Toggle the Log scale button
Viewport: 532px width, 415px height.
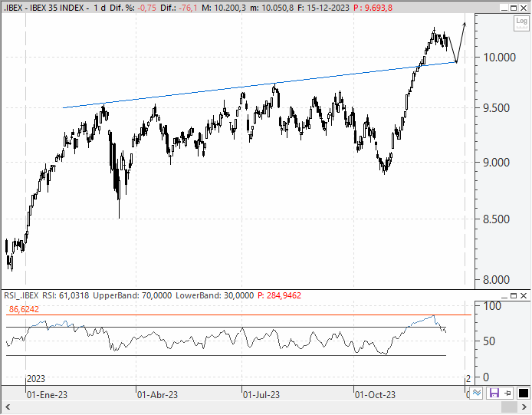521,23
